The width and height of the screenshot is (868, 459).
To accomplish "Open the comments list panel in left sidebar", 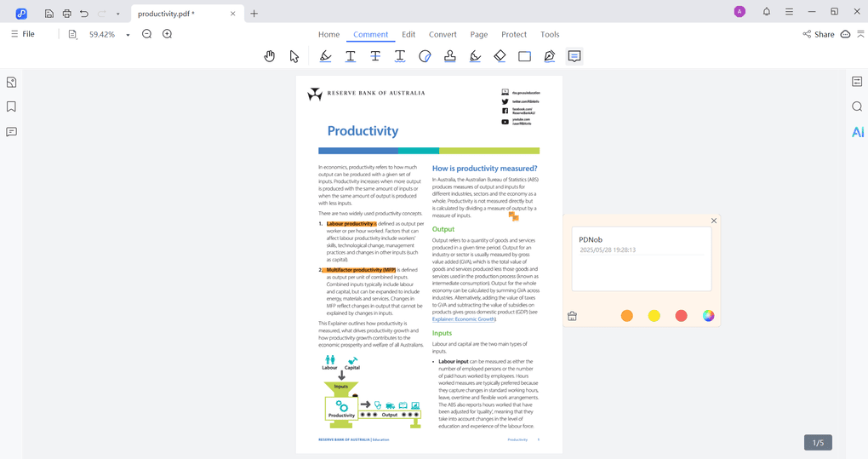I will [x=11, y=132].
